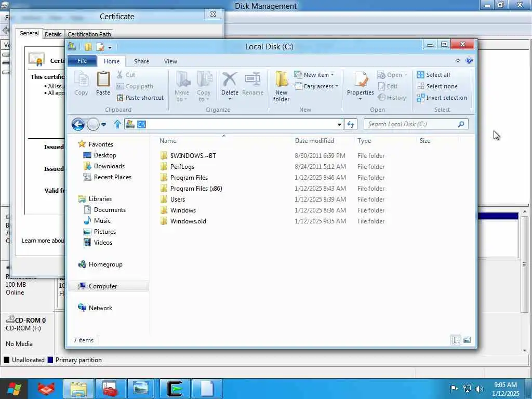
Task: Open the toolbox app on the taskbar
Action: (110, 389)
